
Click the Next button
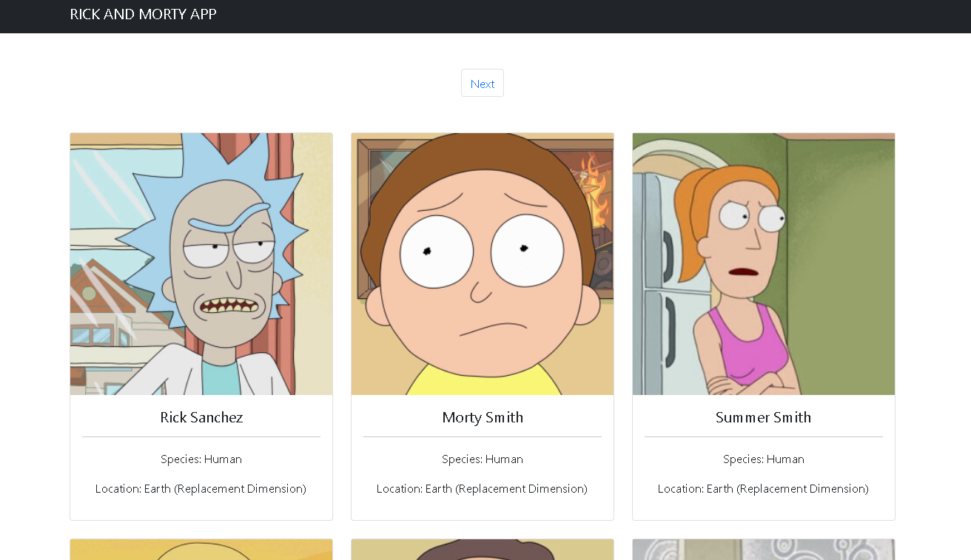coord(482,83)
